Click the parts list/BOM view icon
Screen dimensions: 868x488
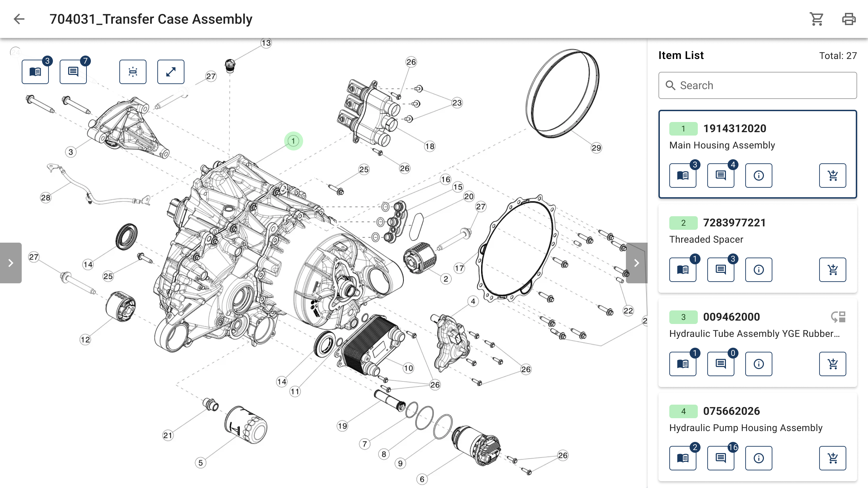(35, 72)
